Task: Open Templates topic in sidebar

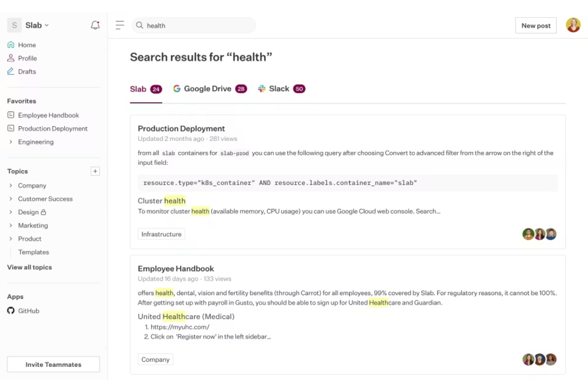Action: tap(33, 252)
